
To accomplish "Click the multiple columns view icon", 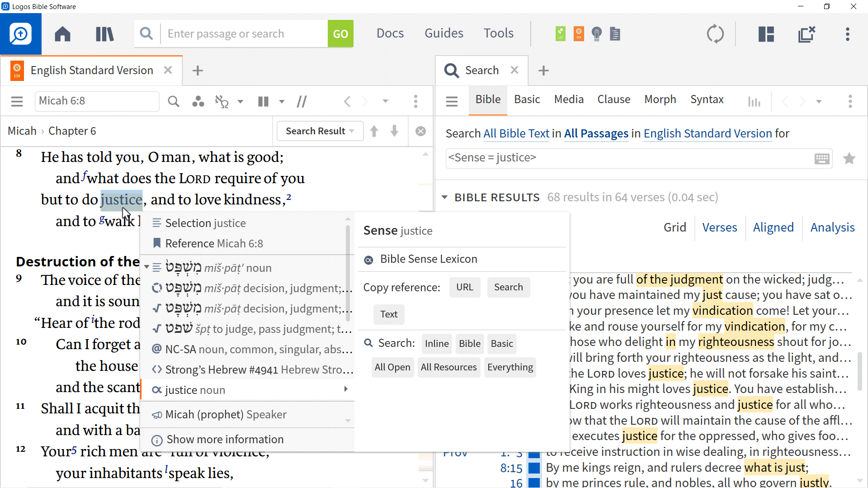I will point(263,101).
